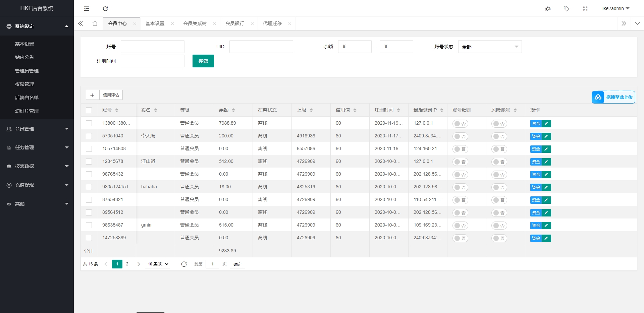Close the 会员关系树 tab
The image size is (644, 313).
(215, 23)
